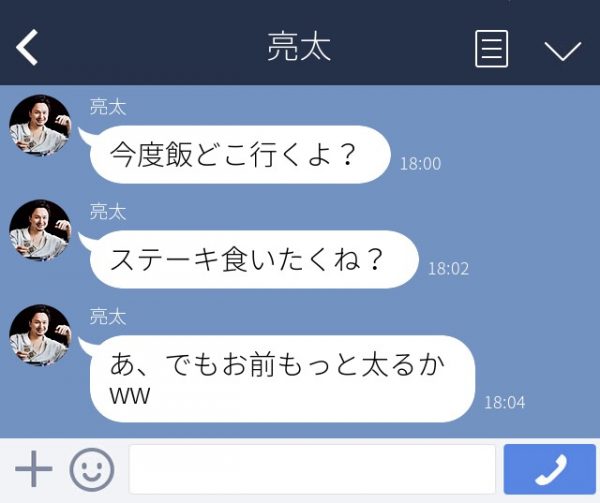Expand the chat options chevron
This screenshot has height=503, width=600.
click(563, 51)
